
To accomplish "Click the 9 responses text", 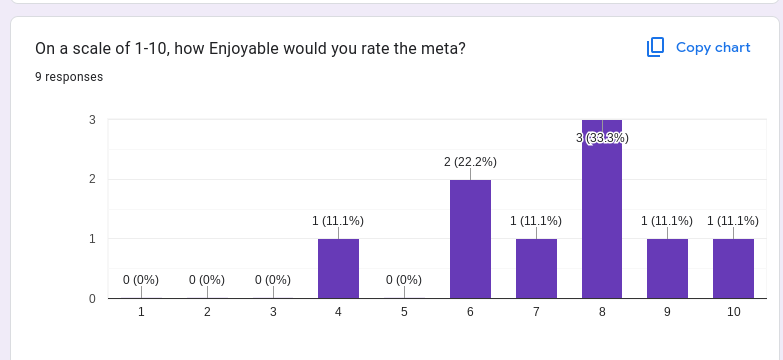I will pyautogui.click(x=69, y=77).
